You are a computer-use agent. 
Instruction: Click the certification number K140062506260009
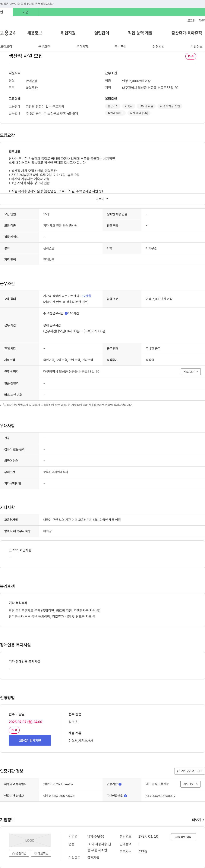[160, 796]
